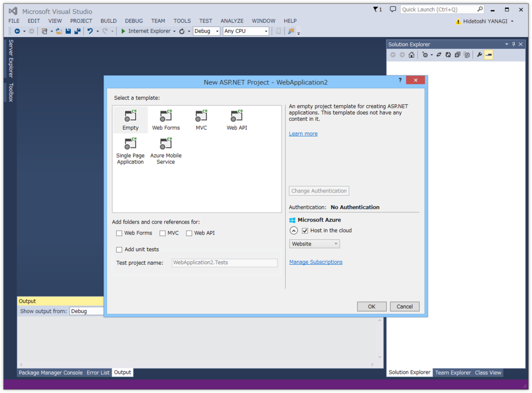
Task: Open the Show output from dropdown
Action: pos(87,311)
